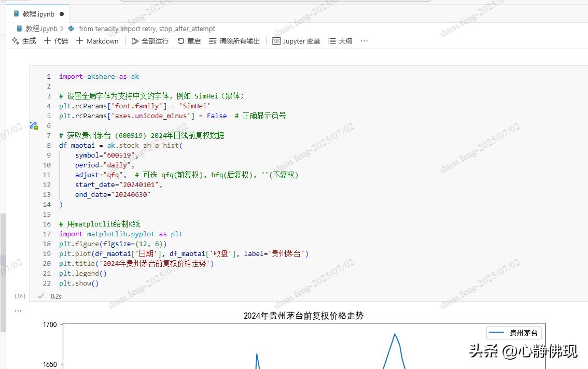Click the 0.2s execution time label
This screenshot has height=369, width=588.
click(x=56, y=296)
